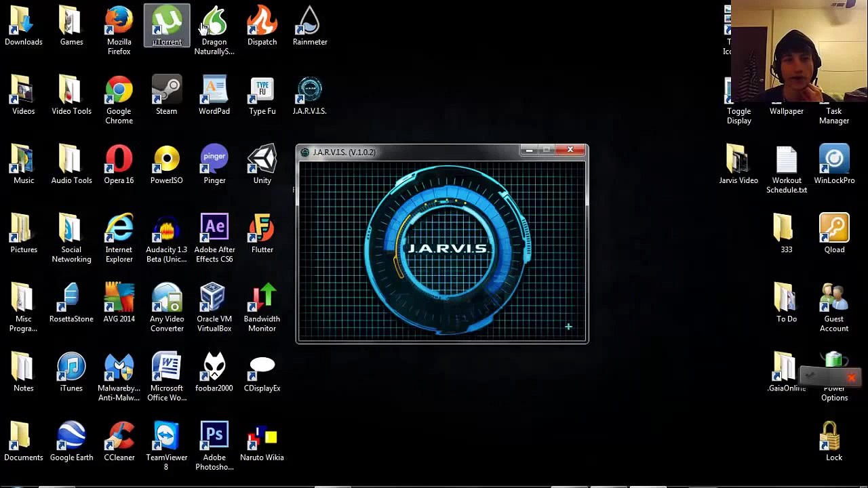Click the Qload key icon

(x=834, y=233)
